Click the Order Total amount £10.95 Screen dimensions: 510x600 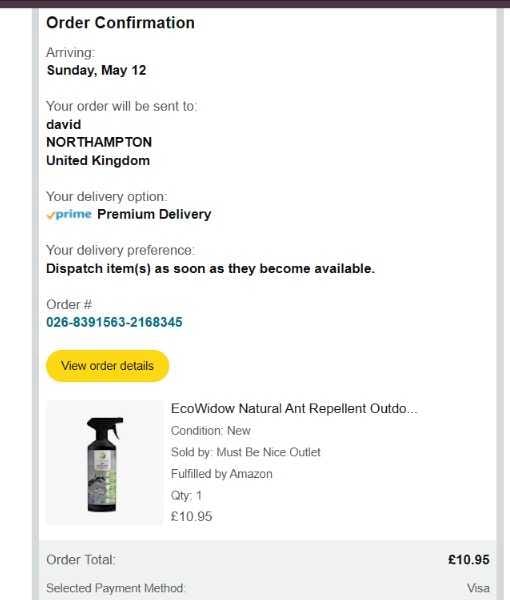469,560
